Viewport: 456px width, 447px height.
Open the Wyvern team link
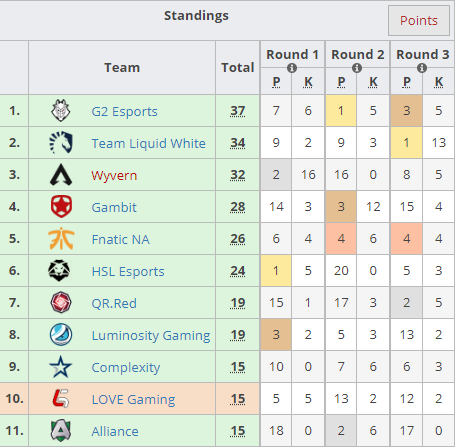tap(114, 175)
